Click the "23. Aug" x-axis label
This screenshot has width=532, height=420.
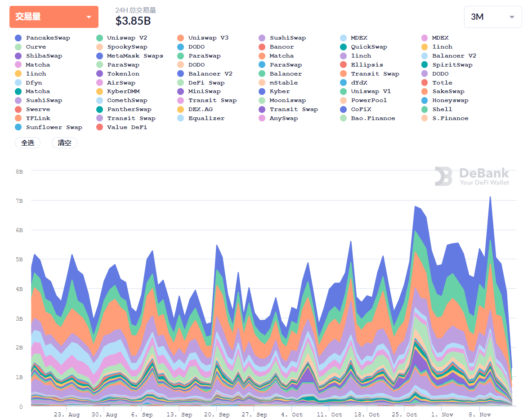[x=67, y=415]
